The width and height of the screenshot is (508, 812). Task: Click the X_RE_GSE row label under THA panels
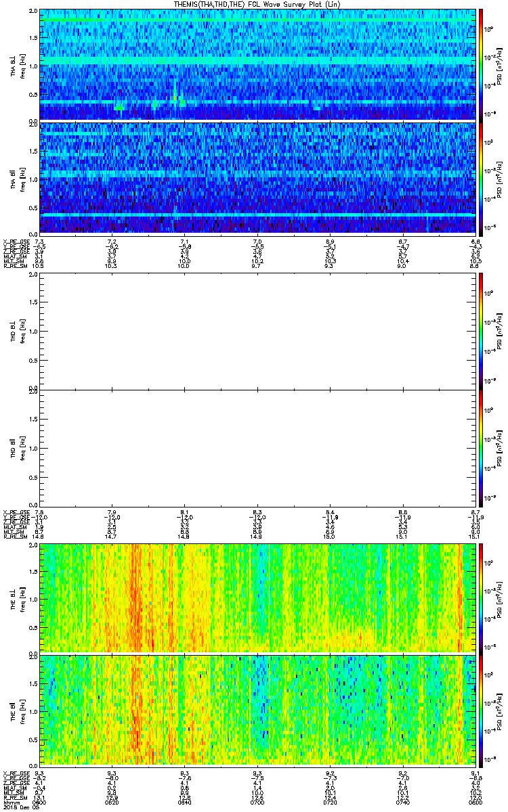coord(16,242)
